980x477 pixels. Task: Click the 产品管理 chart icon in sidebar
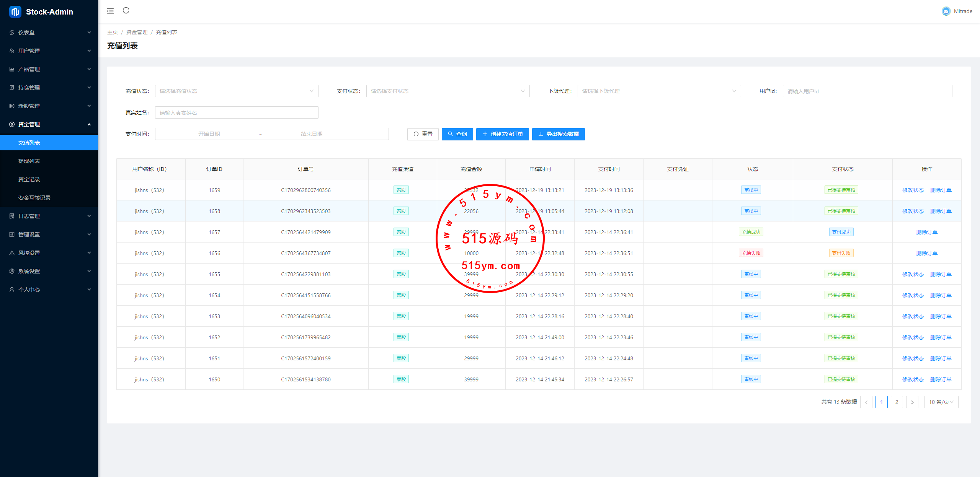coord(12,69)
